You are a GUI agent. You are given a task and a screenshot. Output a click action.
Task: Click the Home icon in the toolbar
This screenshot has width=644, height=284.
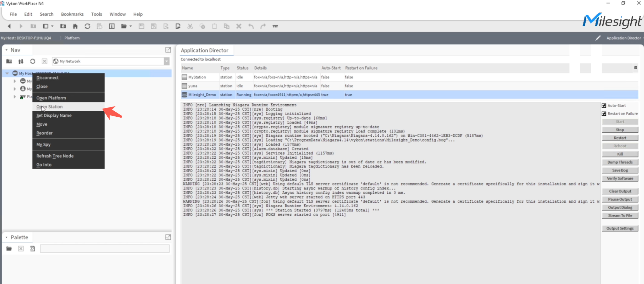[75, 26]
